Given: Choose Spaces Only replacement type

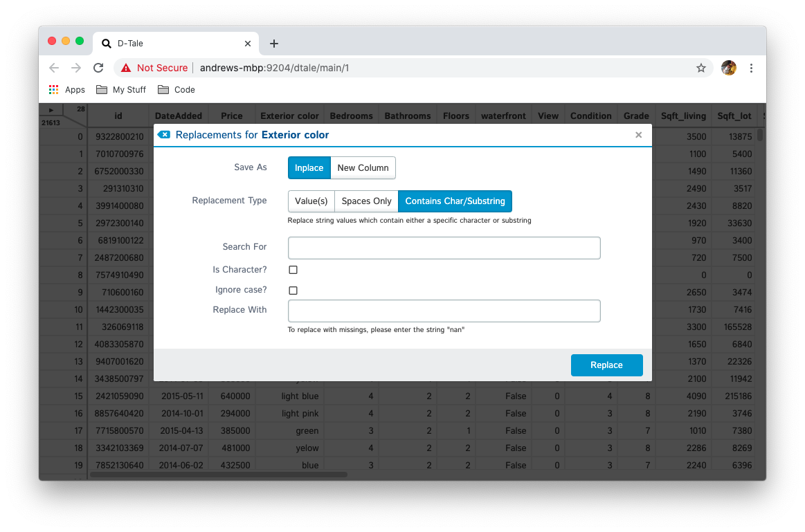Looking at the screenshot, I should tap(366, 201).
